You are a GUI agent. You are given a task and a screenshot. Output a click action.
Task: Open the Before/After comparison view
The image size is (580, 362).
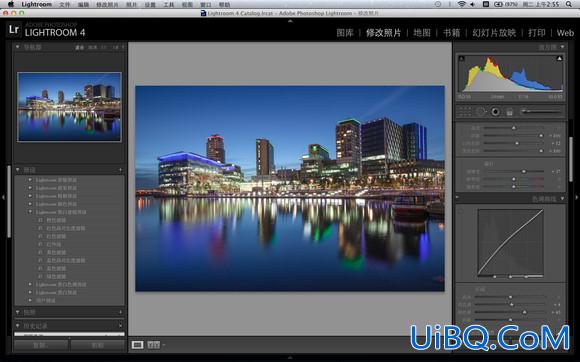(x=154, y=345)
